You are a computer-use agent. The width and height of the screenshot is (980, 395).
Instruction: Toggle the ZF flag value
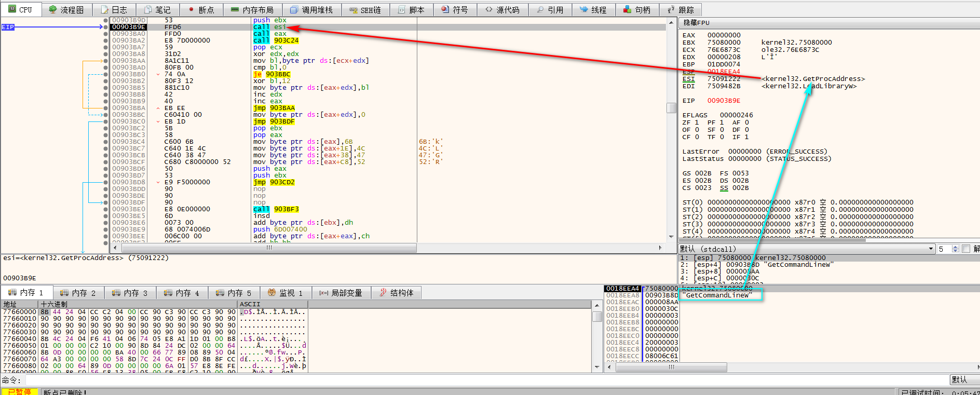point(697,122)
